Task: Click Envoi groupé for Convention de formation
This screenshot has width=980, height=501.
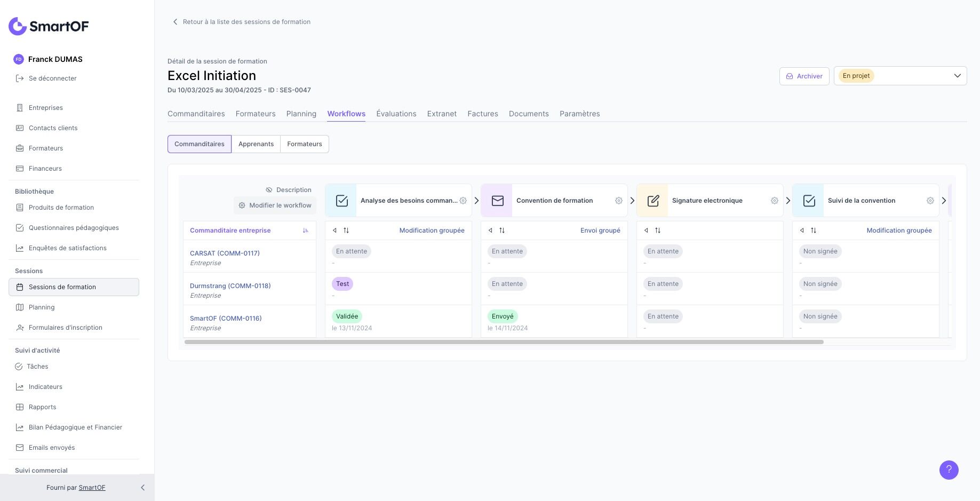Action: [600, 230]
